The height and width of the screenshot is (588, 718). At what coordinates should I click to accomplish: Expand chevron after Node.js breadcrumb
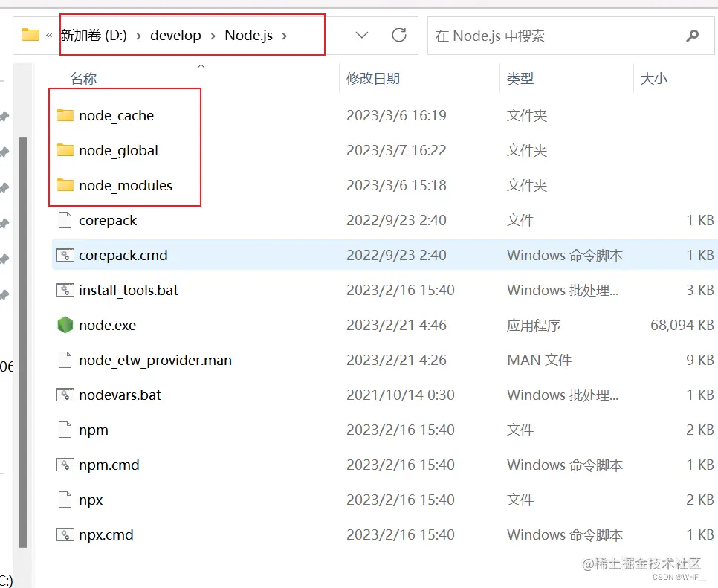pyautogui.click(x=285, y=36)
